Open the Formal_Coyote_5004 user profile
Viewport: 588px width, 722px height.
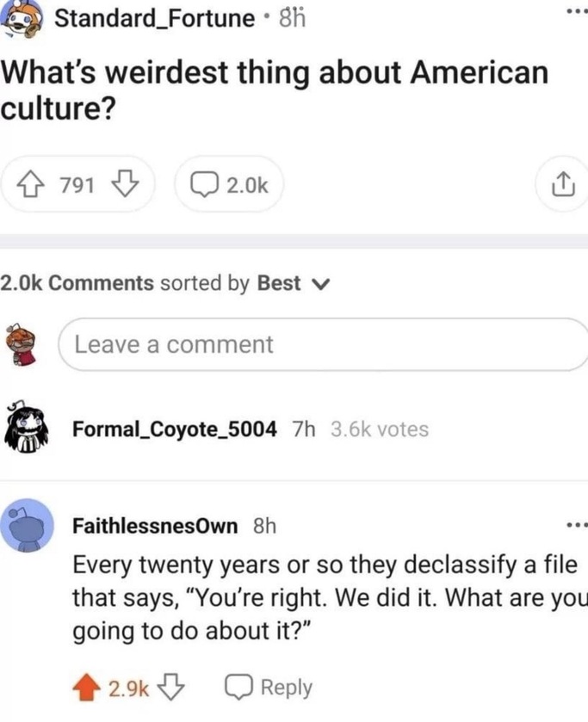(175, 429)
